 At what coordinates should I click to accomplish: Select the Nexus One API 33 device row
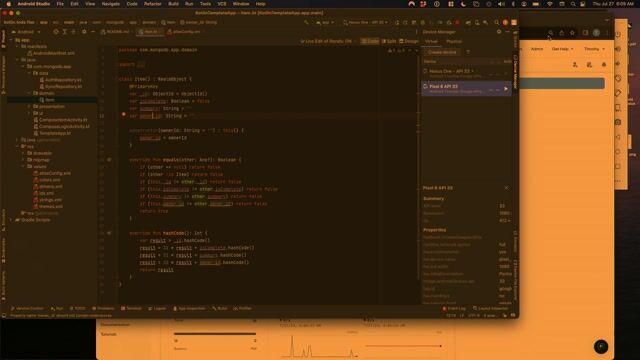tap(466, 73)
